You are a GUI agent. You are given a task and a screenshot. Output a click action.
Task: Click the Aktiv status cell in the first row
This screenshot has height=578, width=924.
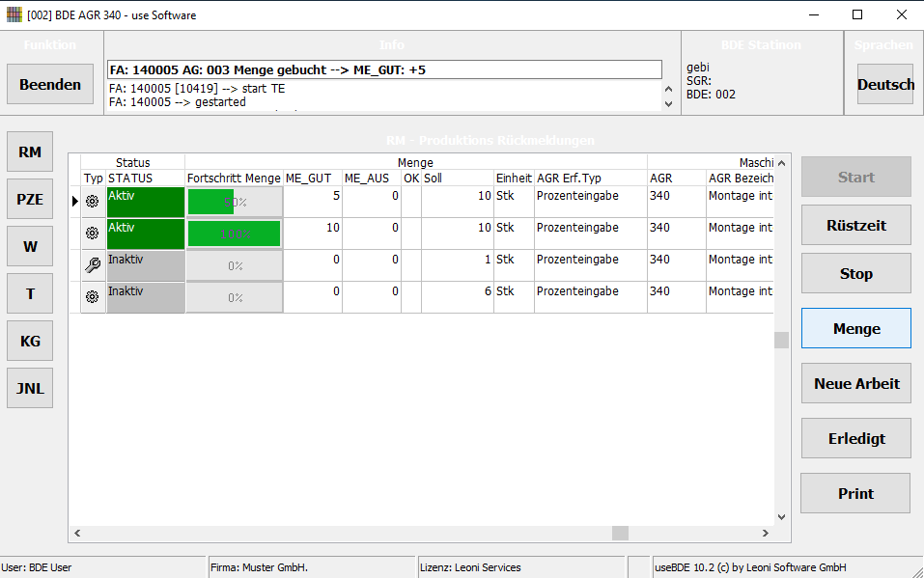tap(146, 202)
